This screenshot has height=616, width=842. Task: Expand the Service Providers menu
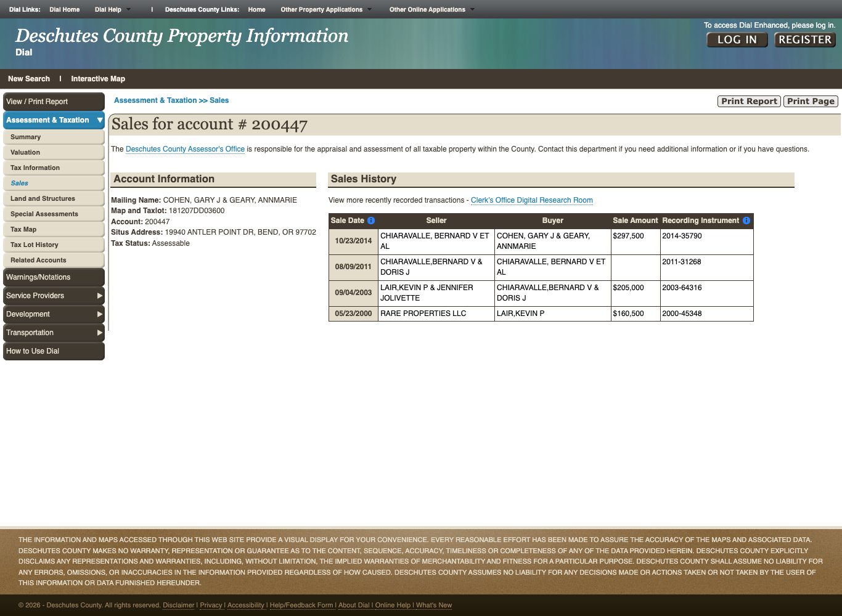(54, 296)
